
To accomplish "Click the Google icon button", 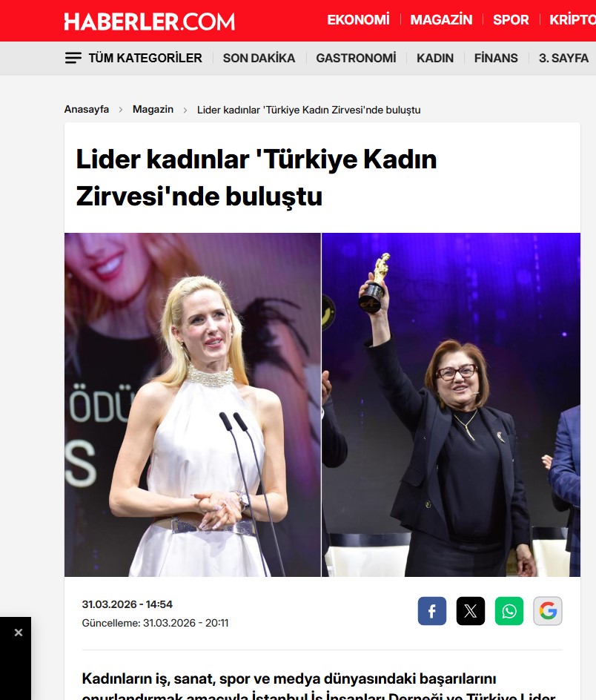I will (x=547, y=611).
